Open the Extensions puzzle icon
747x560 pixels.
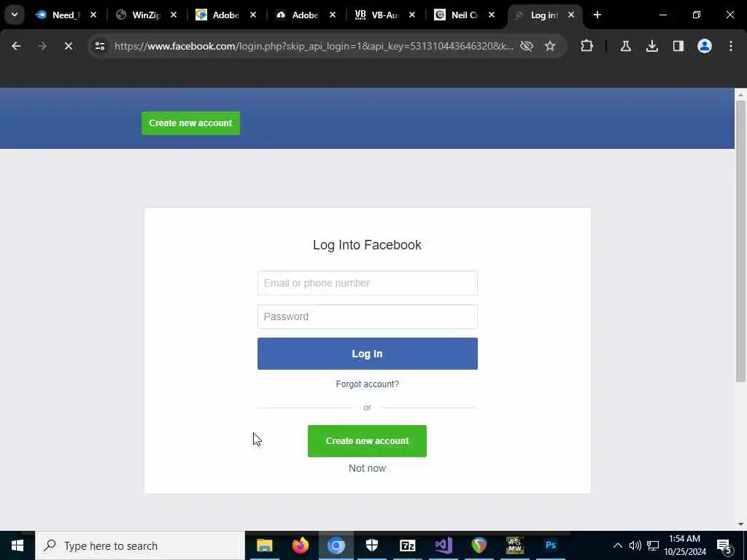click(587, 46)
